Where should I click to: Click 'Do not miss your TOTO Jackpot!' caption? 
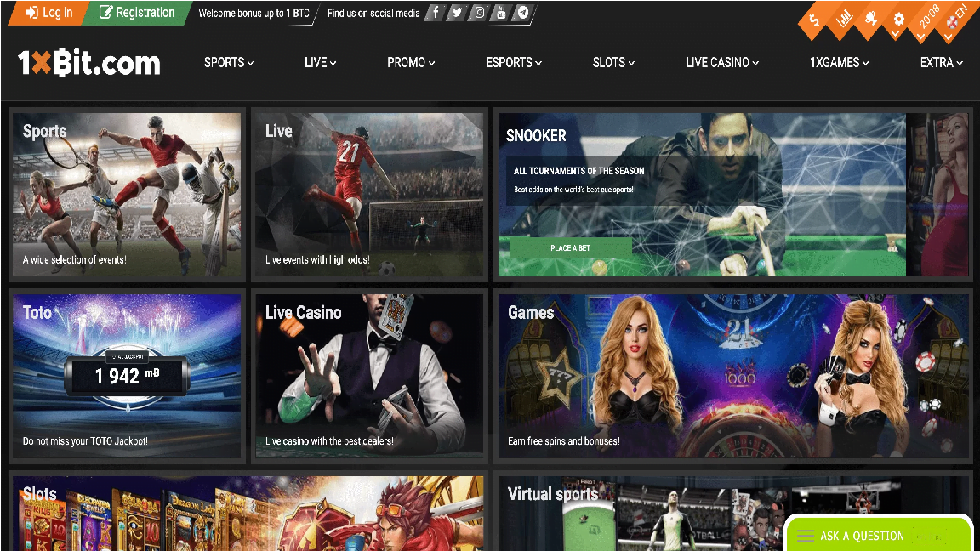click(x=85, y=441)
